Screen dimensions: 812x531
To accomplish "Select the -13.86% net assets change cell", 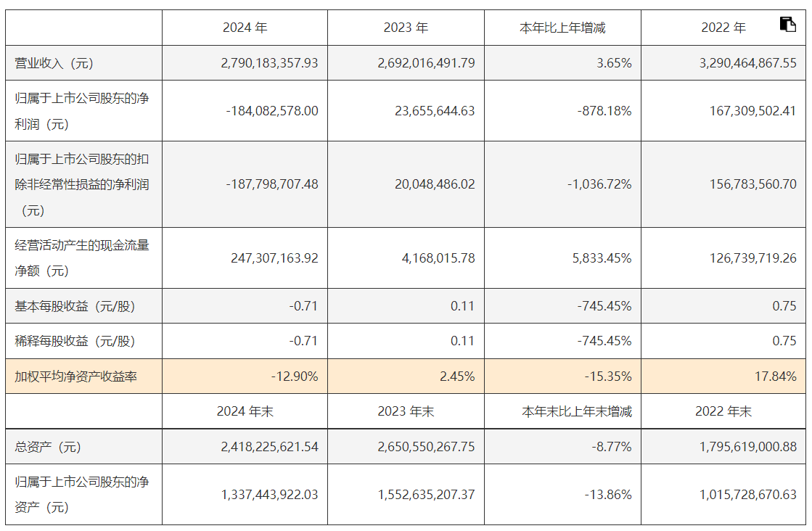I will [608, 495].
